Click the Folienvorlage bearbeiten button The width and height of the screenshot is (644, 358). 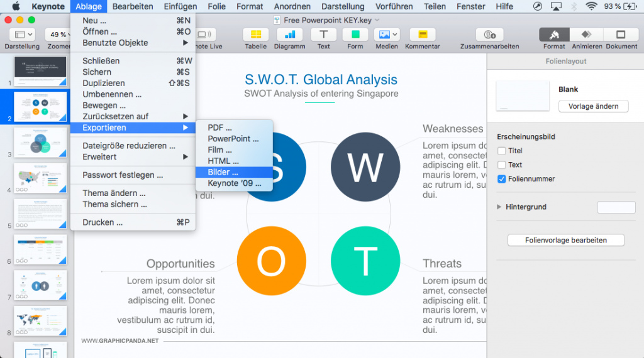pyautogui.click(x=565, y=241)
